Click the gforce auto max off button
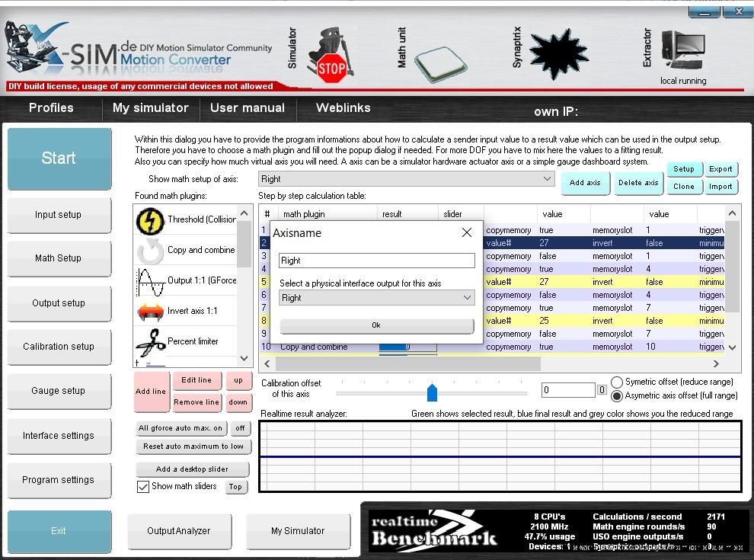754x560 pixels. tap(240, 428)
